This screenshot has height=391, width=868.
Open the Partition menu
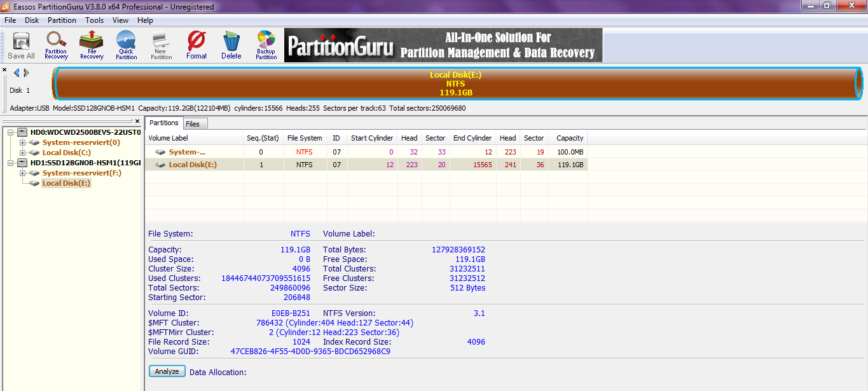(x=62, y=20)
